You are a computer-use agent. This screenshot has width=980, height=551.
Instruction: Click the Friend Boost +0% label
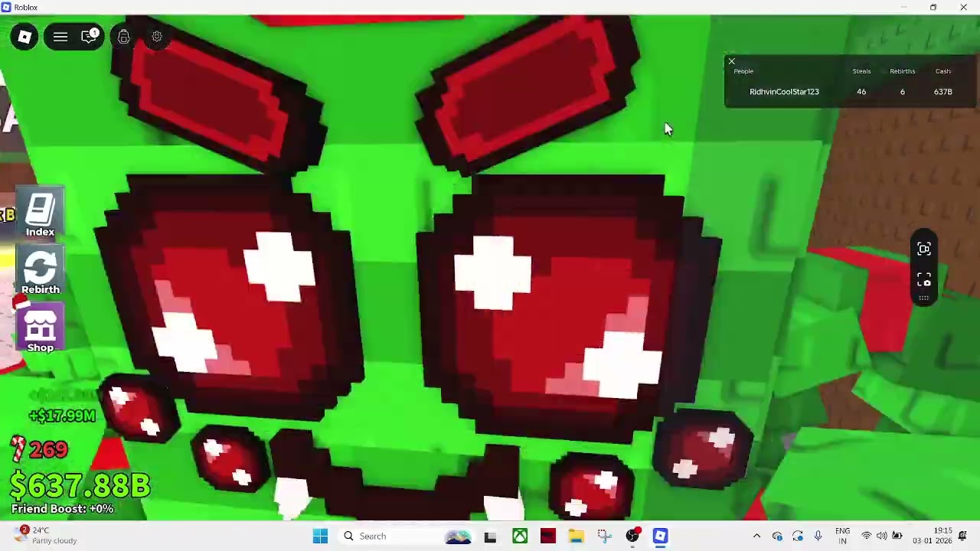point(62,509)
